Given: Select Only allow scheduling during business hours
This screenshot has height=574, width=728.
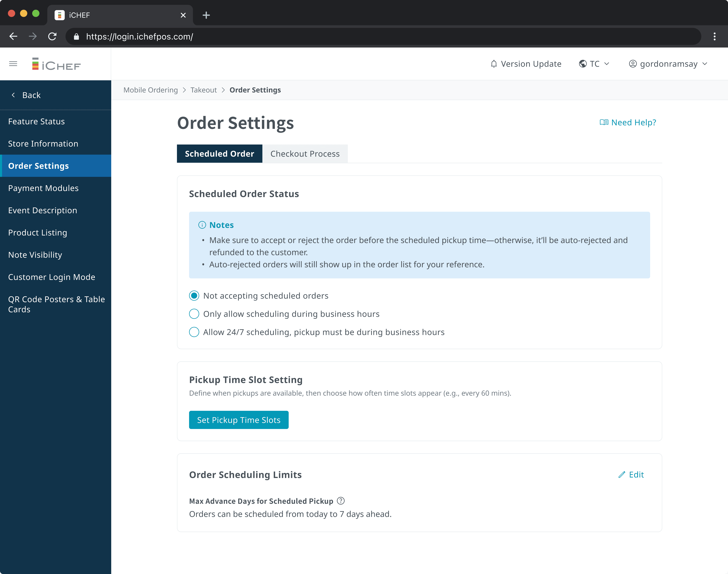Looking at the screenshot, I should [x=194, y=314].
